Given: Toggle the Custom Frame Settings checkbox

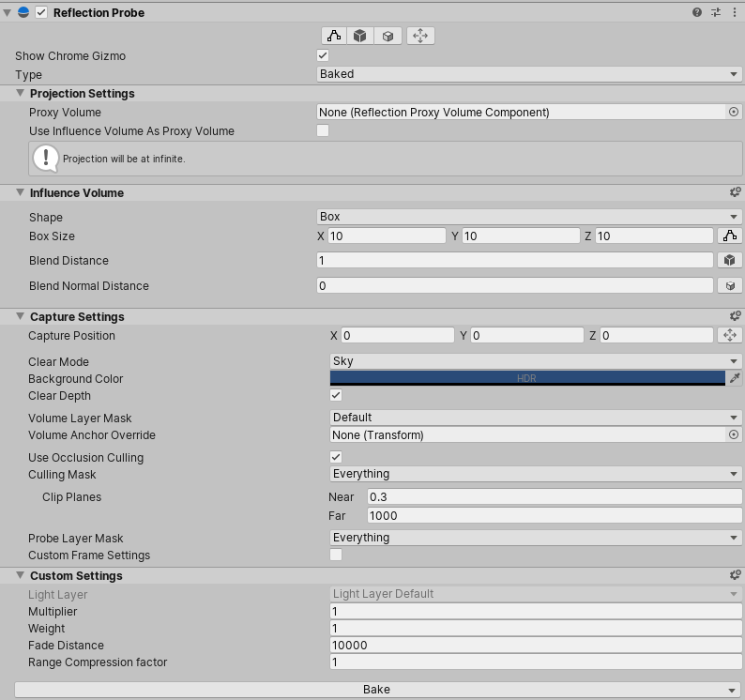Looking at the screenshot, I should click(x=336, y=555).
